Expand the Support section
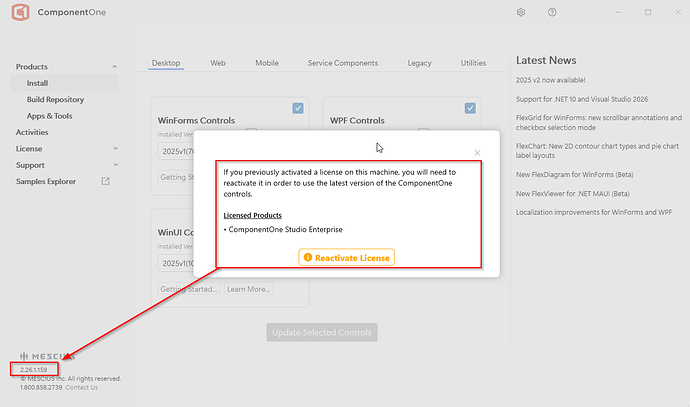 [x=115, y=165]
